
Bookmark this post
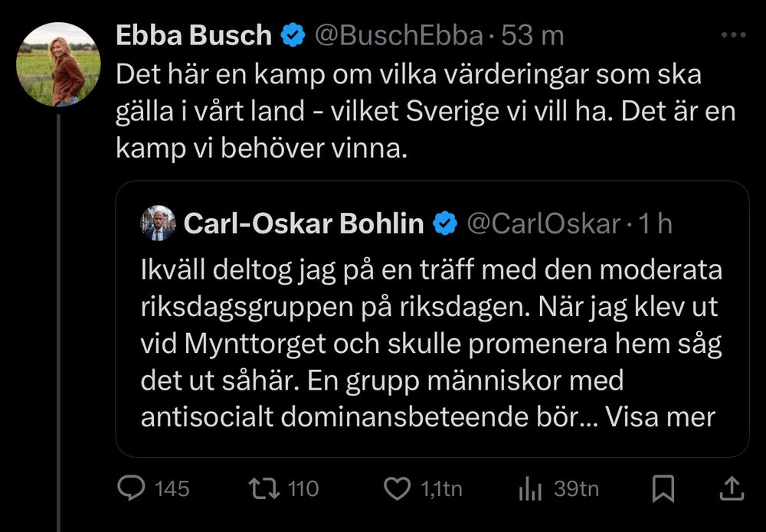point(663,488)
